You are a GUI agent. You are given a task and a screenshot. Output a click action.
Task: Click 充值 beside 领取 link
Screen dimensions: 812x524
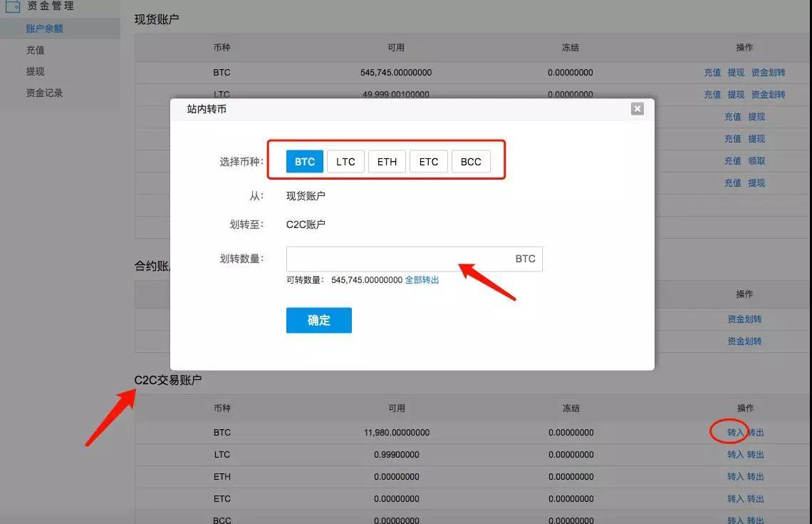[732, 160]
